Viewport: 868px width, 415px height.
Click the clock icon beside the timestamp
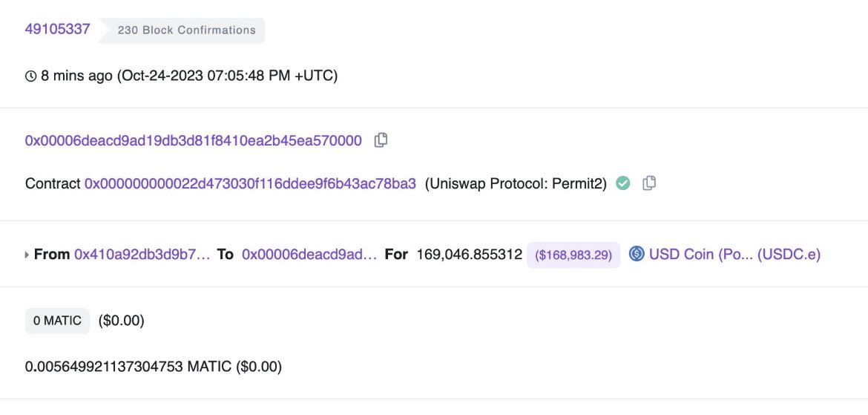pos(31,76)
